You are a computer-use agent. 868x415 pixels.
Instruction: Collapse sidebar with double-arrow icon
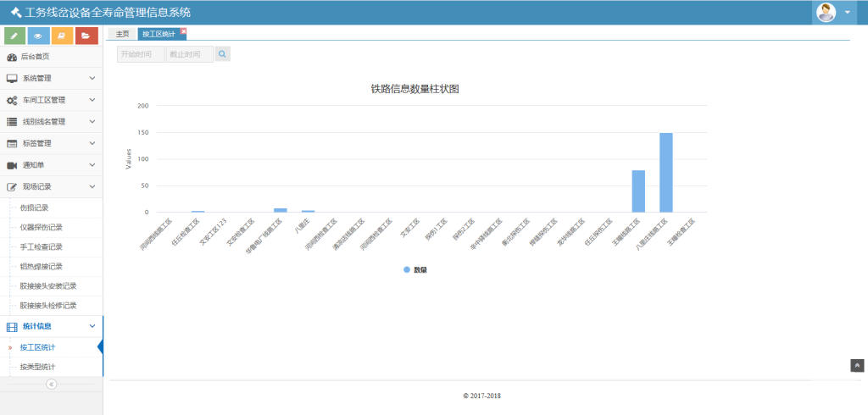pos(51,384)
